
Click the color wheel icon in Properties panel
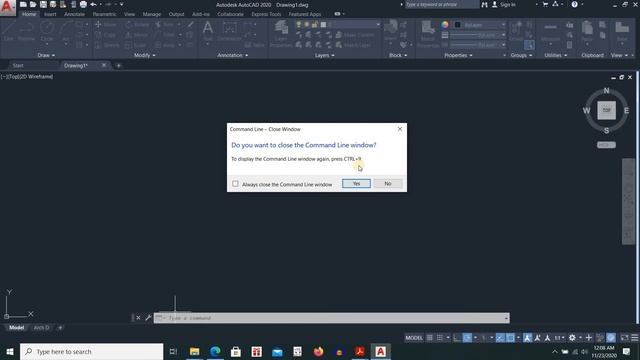pyautogui.click(x=444, y=24)
